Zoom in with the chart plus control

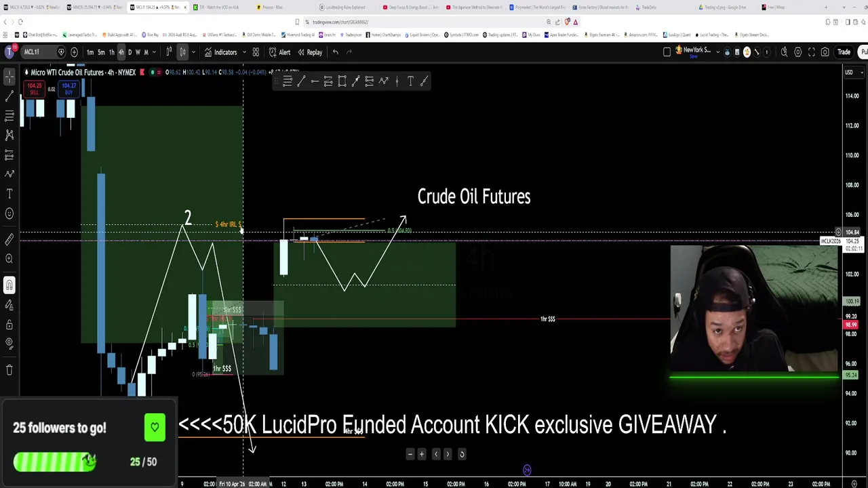422,454
